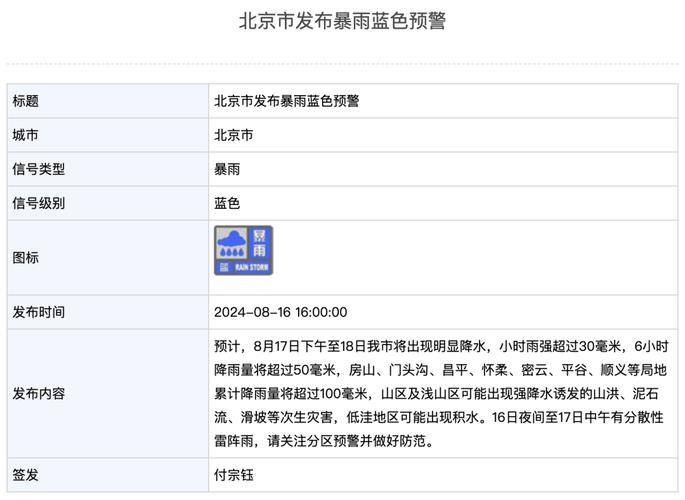
Task: Select the 信号级别 row label
Action: tap(39, 203)
